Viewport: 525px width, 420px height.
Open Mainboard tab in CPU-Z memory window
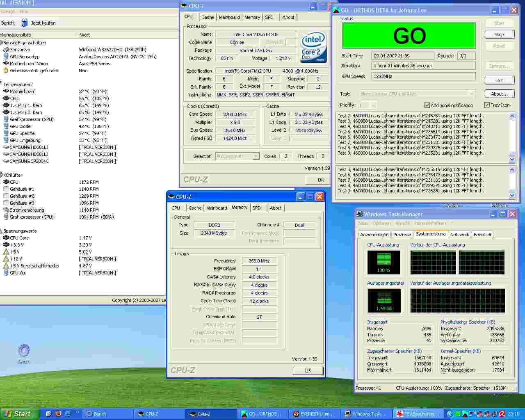click(x=217, y=208)
